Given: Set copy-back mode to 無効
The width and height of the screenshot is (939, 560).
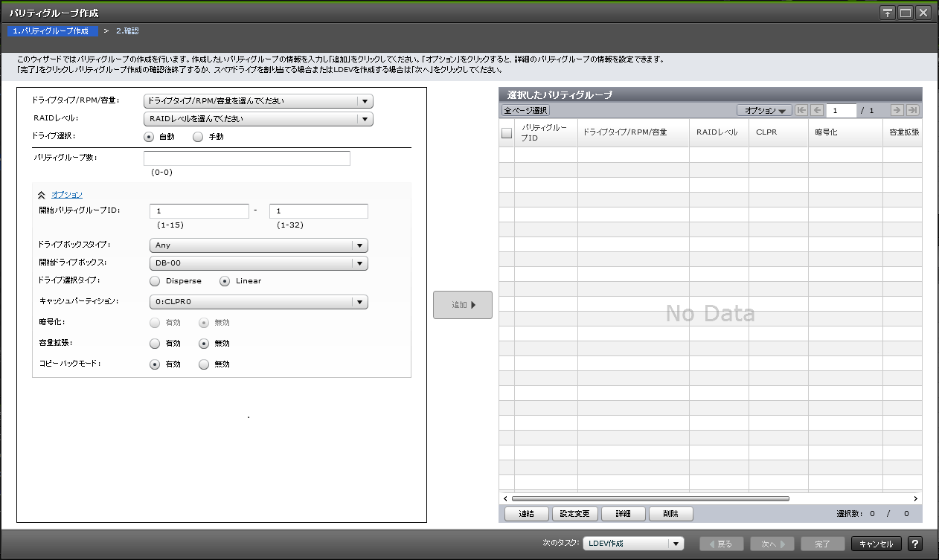Looking at the screenshot, I should (203, 364).
